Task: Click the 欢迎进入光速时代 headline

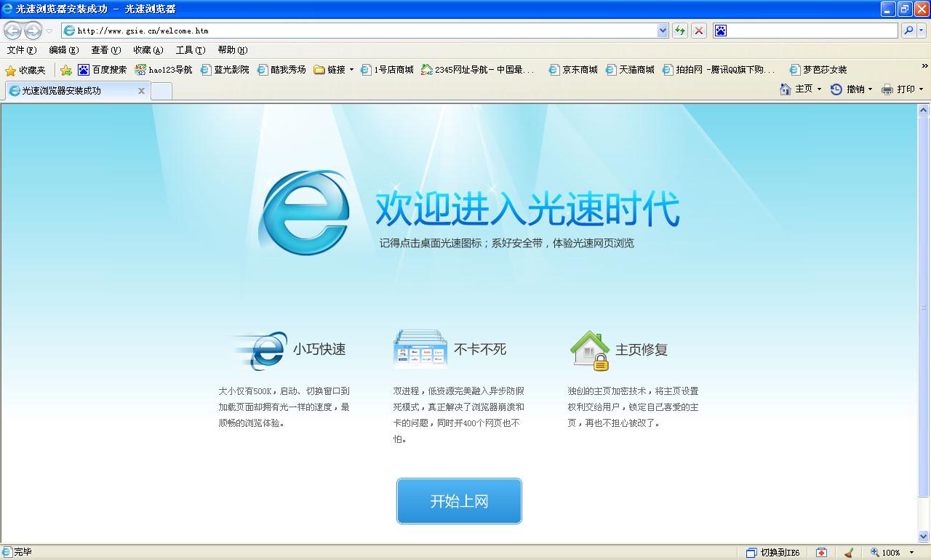Action: coord(527,209)
